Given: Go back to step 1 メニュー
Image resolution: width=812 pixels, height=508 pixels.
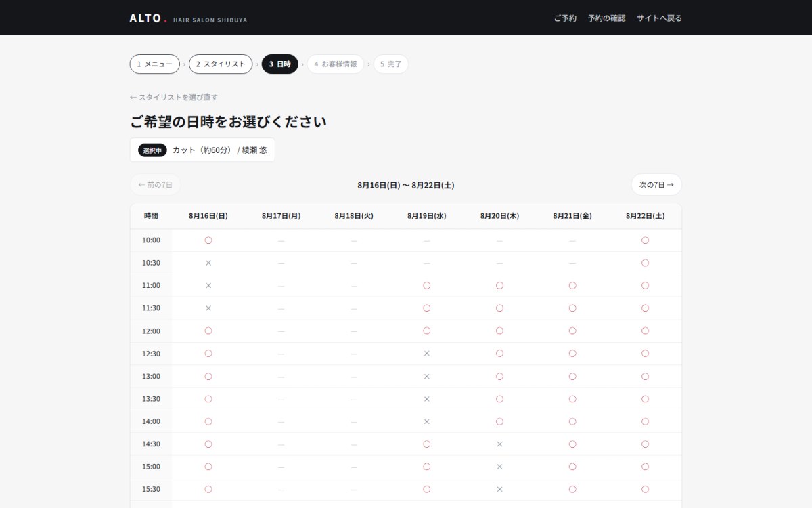Looking at the screenshot, I should tap(155, 64).
